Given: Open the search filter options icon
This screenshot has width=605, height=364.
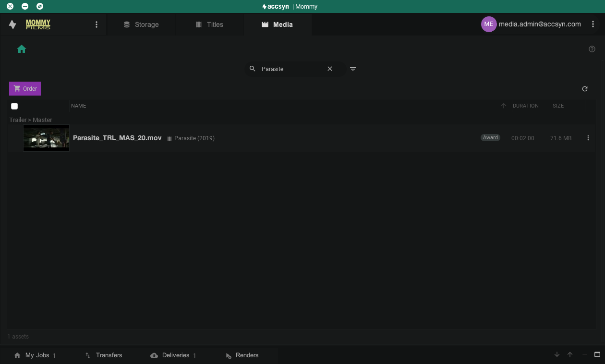Looking at the screenshot, I should (353, 69).
